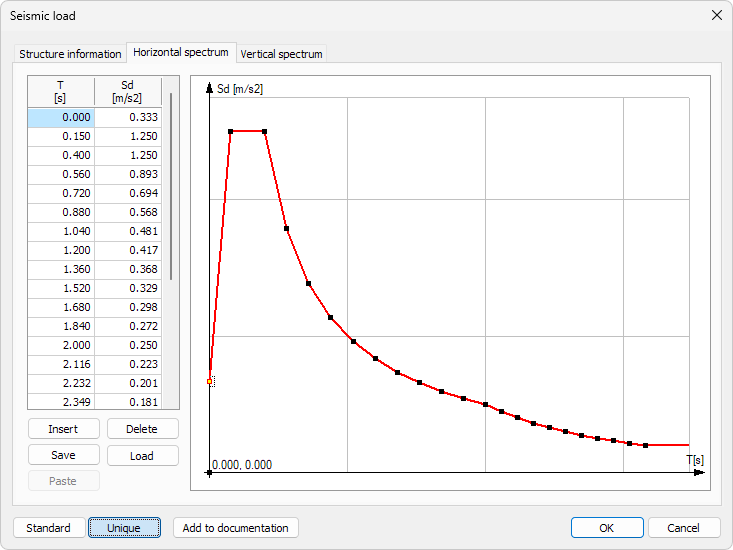733x550 pixels.
Task: Save the spectrum with Save button
Action: click(x=64, y=455)
